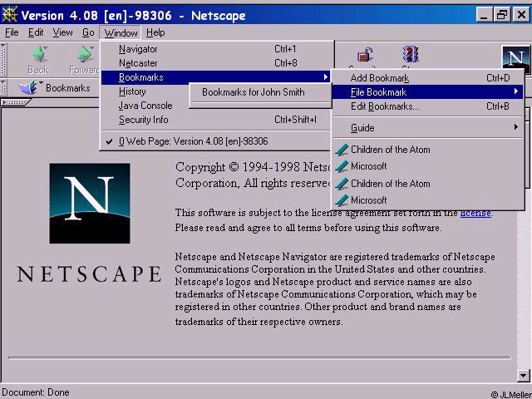Close the open Window menu
Image resolution: width=532 pixels, height=399 pixels.
click(x=121, y=33)
